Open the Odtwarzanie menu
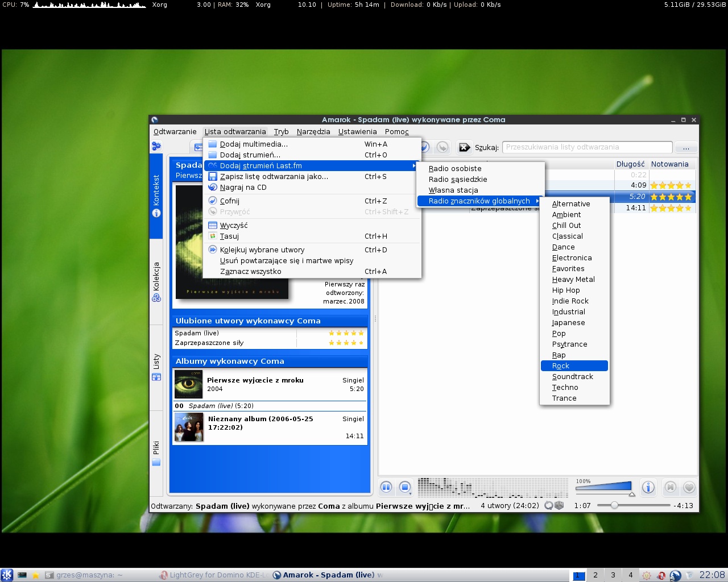 point(175,131)
